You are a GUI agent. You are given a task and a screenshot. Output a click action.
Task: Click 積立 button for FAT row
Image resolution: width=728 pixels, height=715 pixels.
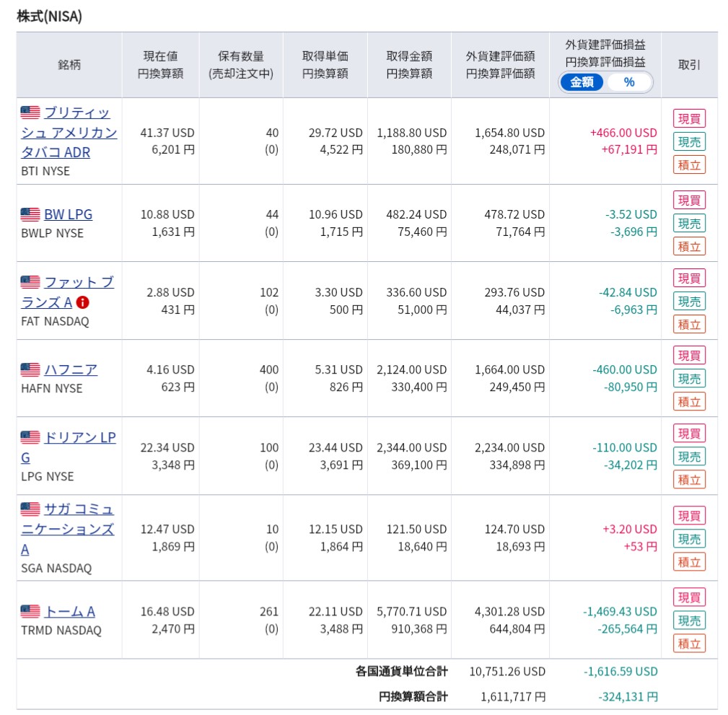coord(689,325)
